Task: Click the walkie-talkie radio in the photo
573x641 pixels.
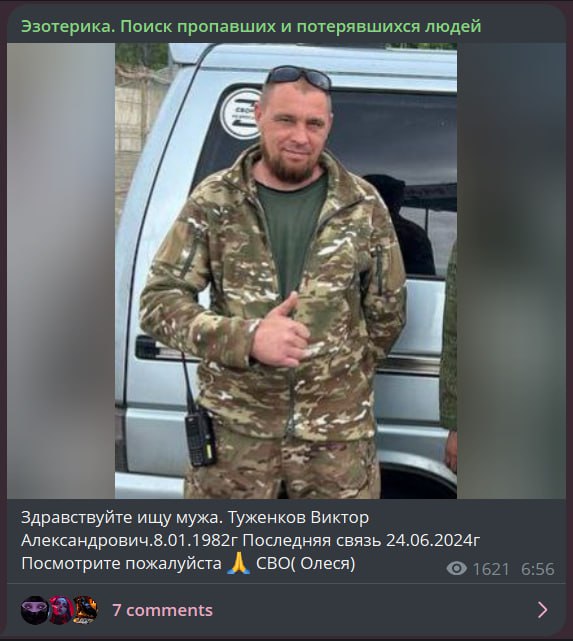Action: [200, 438]
